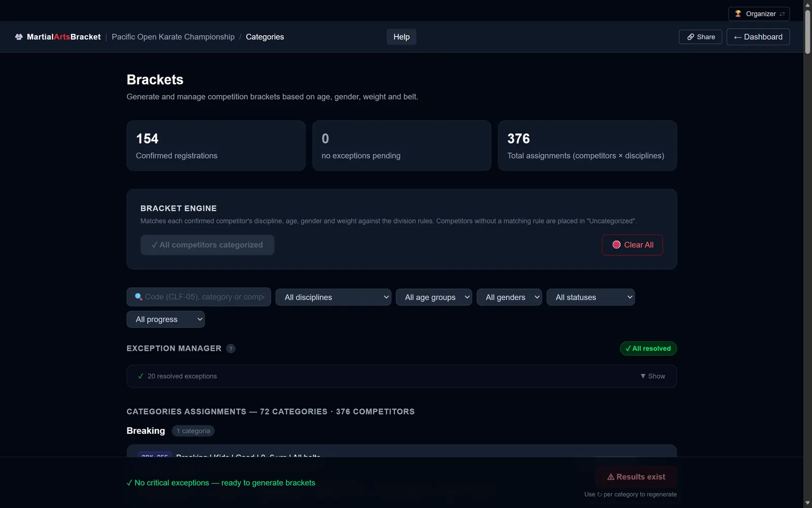Click the Organizer role switcher
This screenshot has width=812, height=508.
[x=759, y=14]
